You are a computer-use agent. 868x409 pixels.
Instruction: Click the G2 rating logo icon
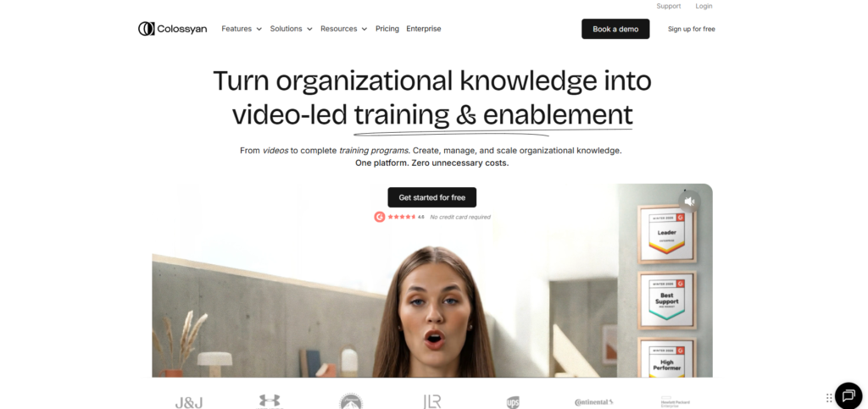[379, 217]
